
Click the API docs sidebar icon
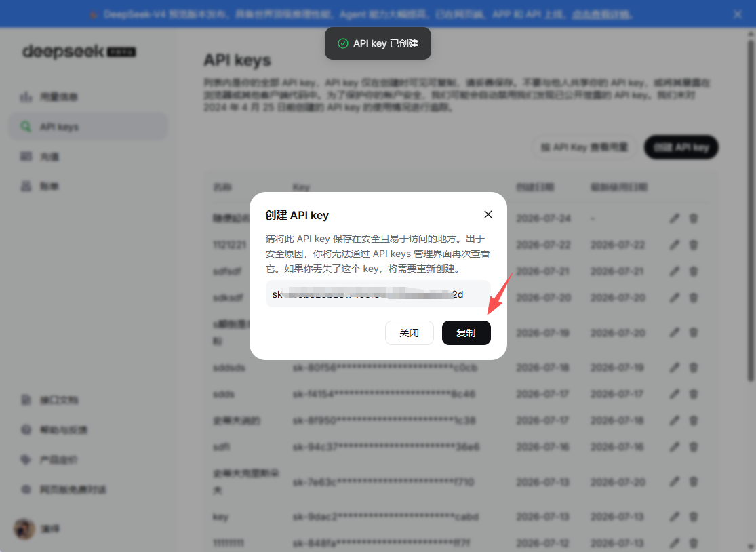pos(26,399)
